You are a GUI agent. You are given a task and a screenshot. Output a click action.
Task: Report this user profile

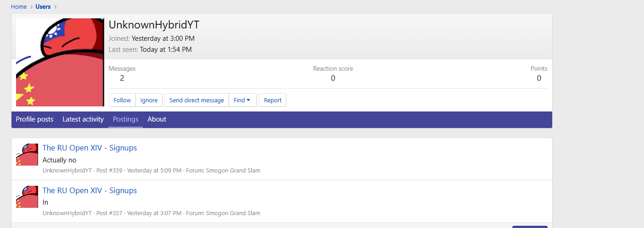pos(273,100)
